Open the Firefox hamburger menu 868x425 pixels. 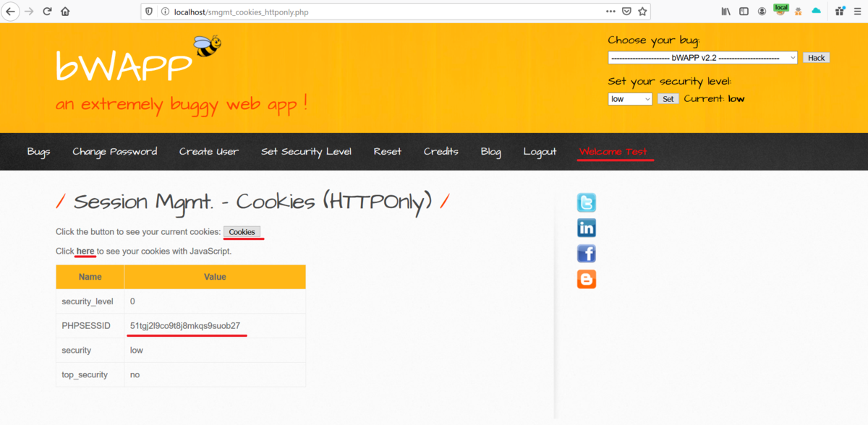(x=857, y=12)
